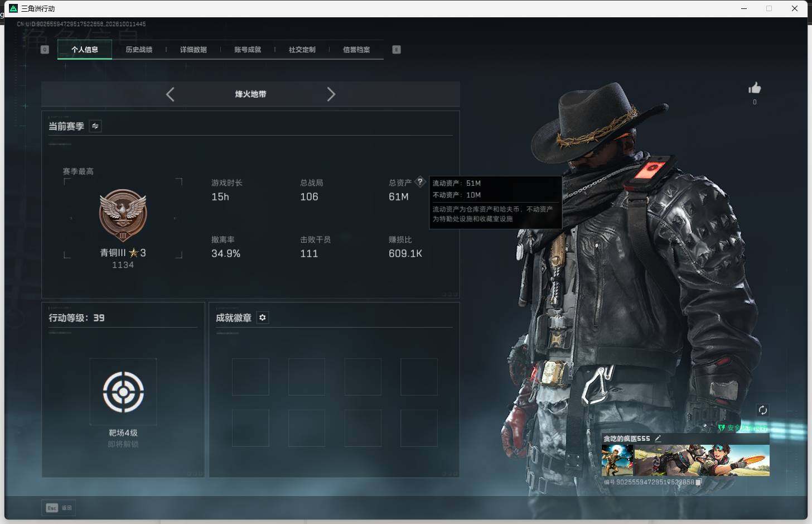Click the 靶场4级 target icon

coord(123,392)
